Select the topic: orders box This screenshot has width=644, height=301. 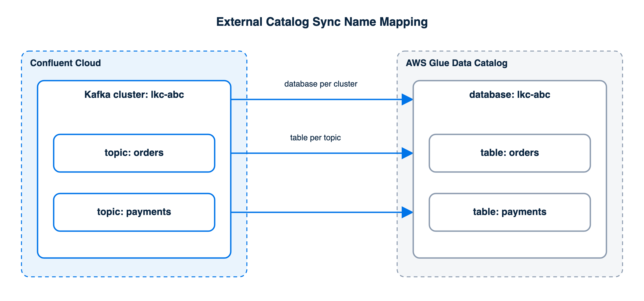pos(134,153)
